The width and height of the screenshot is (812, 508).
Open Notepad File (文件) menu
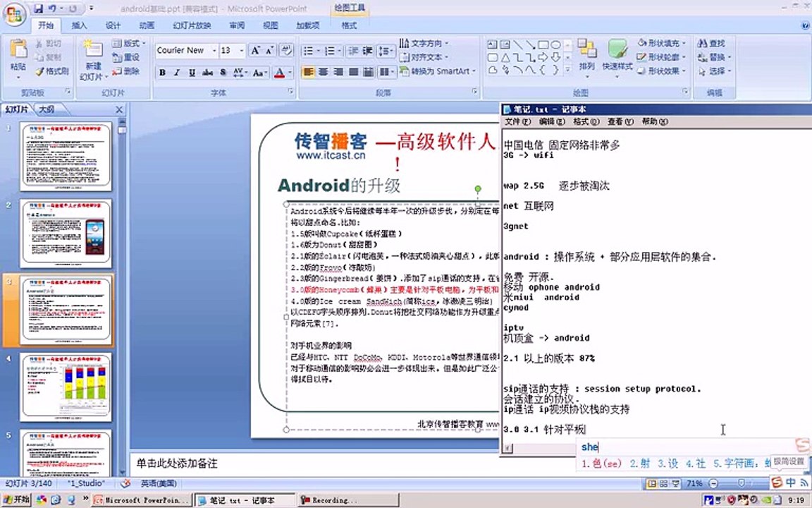click(518, 121)
